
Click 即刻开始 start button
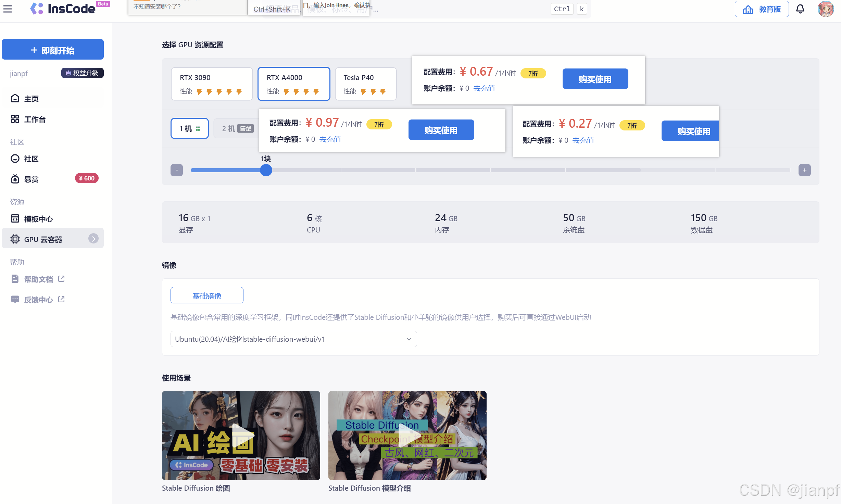tap(53, 50)
